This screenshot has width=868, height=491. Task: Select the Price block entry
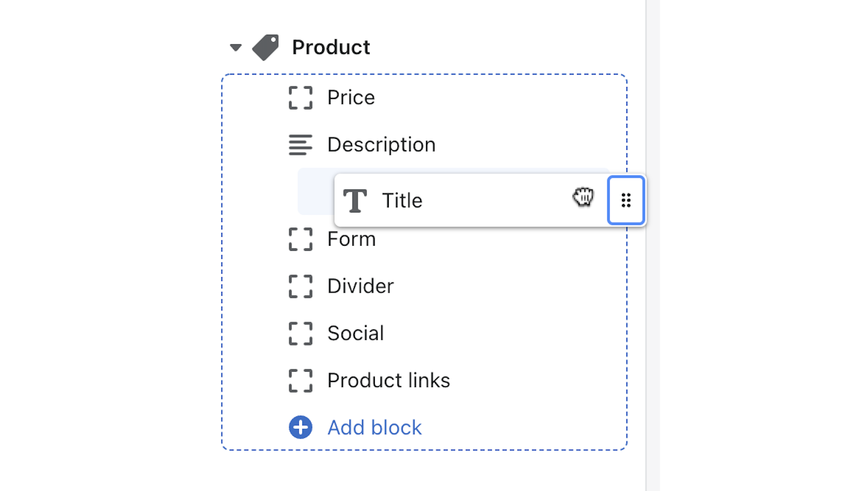(x=350, y=98)
